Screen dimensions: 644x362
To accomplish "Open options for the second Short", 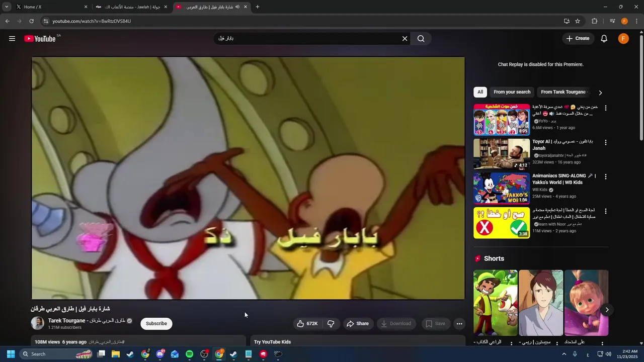I will (557, 344).
